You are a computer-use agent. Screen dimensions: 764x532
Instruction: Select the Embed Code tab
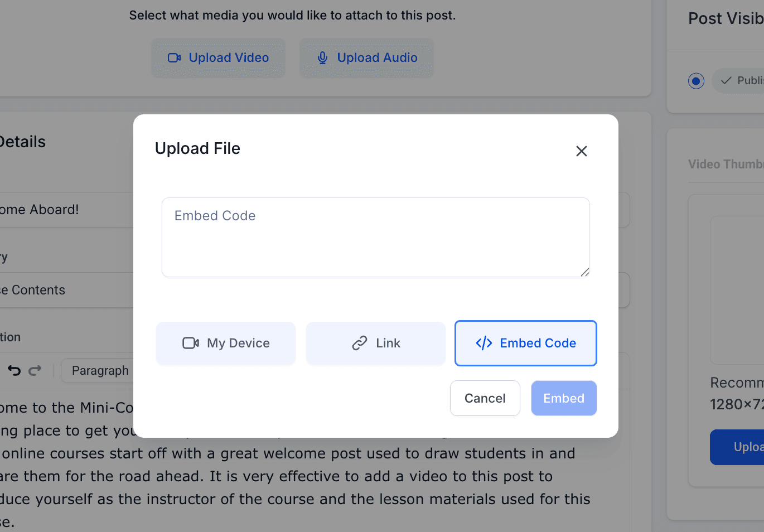[526, 343]
